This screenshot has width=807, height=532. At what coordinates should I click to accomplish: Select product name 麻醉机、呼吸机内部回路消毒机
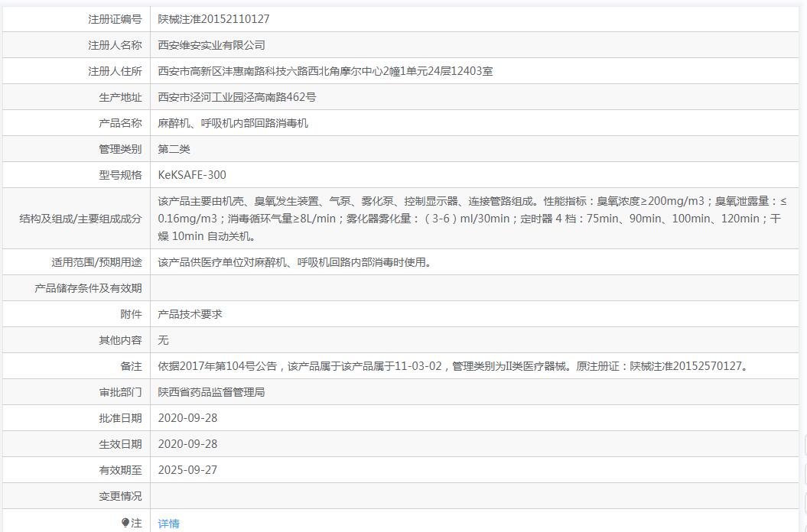233,123
